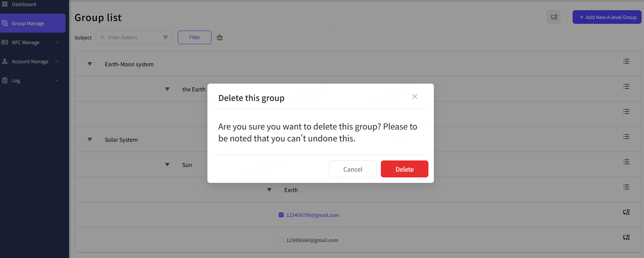644x258 pixels.
Task: Expand the NFC Manage menu
Action: [31, 42]
